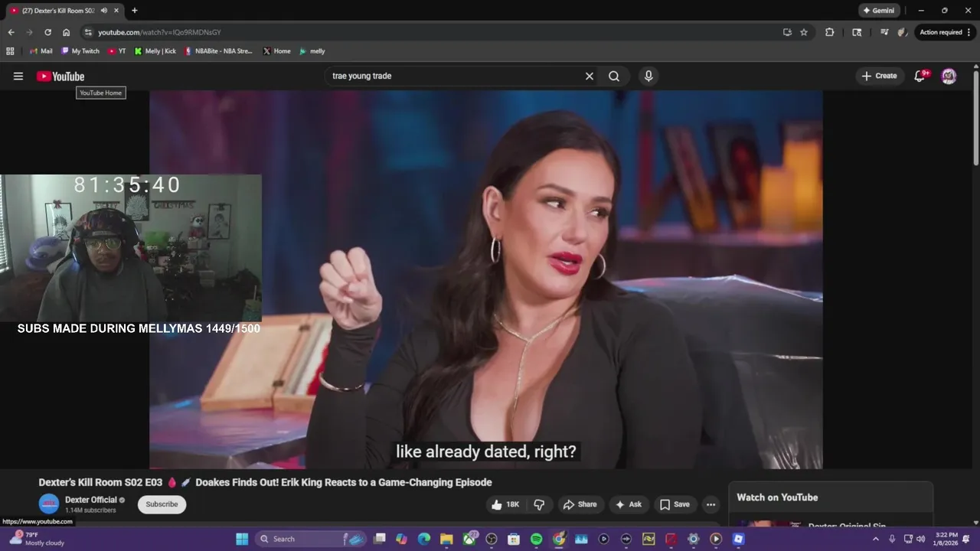Click the video title text

coord(265,482)
